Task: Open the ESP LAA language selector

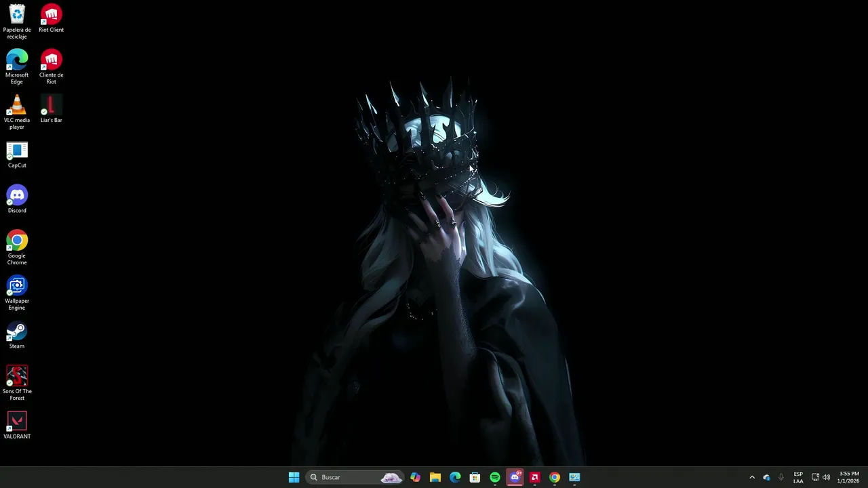Action: point(798,477)
